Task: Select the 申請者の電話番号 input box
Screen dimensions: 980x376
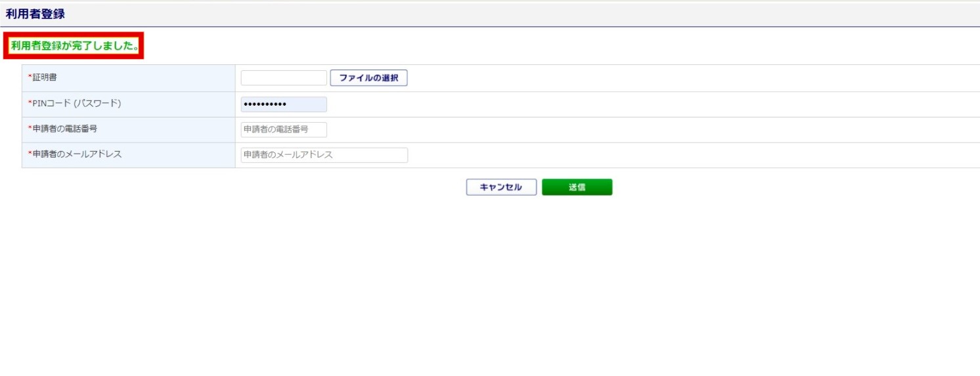Action: click(x=283, y=130)
